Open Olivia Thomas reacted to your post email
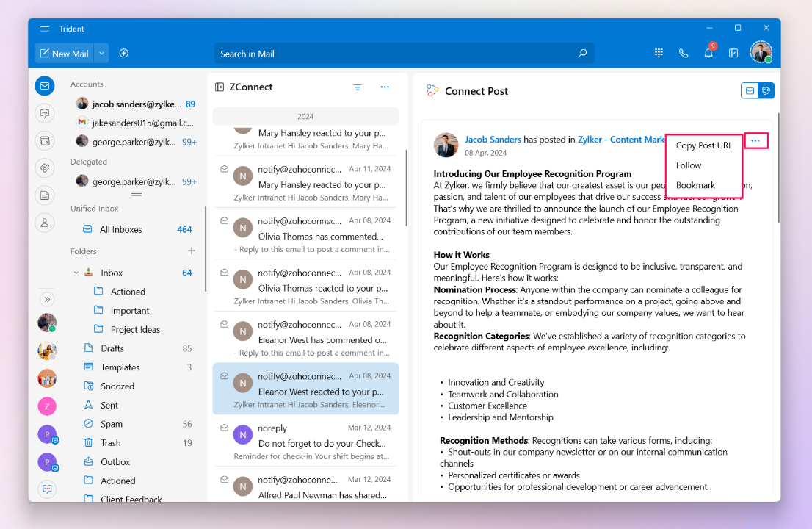This screenshot has width=812, height=529. click(x=305, y=286)
